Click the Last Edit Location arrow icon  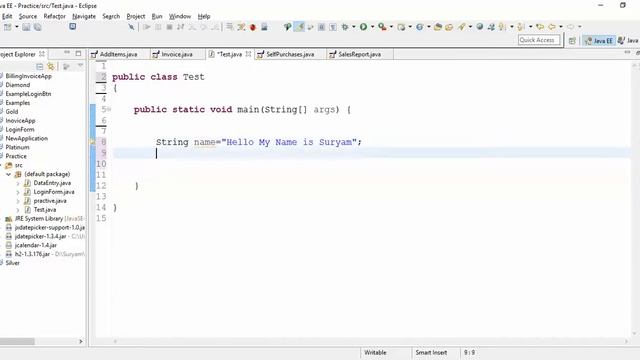540,27
